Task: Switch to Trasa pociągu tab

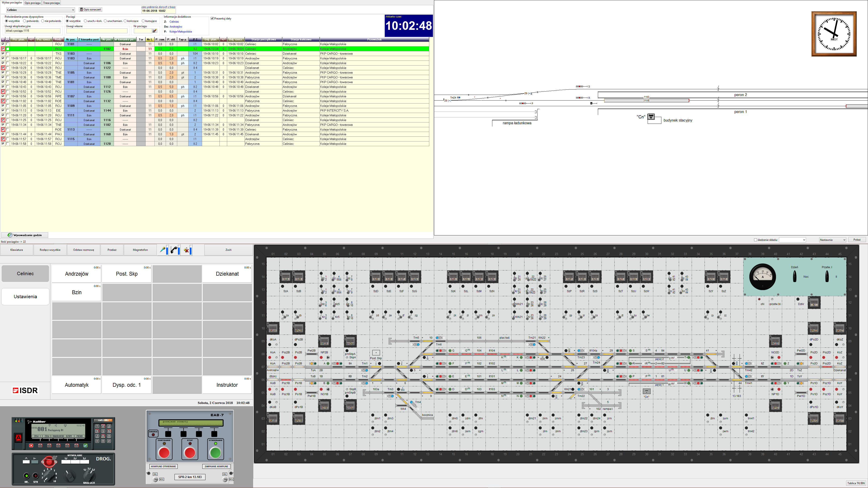Action: coord(52,3)
